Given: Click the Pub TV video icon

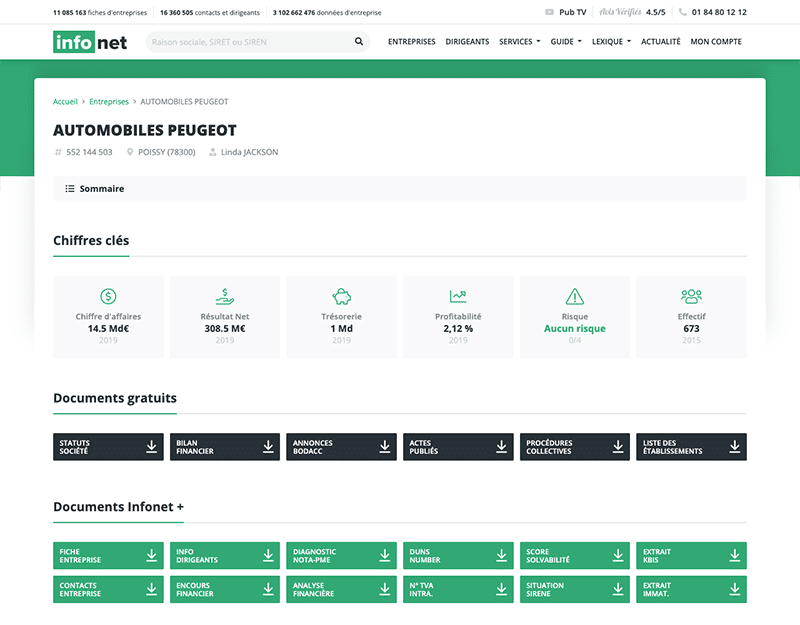Looking at the screenshot, I should 549,12.
